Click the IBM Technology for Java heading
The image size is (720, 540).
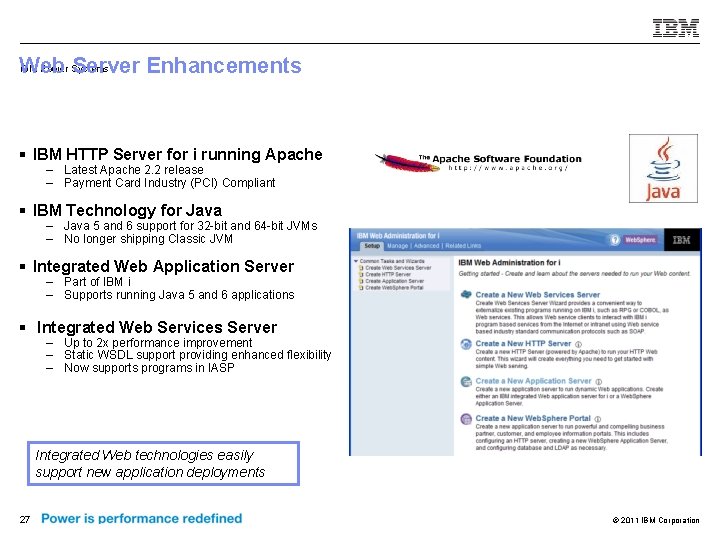click(127, 210)
